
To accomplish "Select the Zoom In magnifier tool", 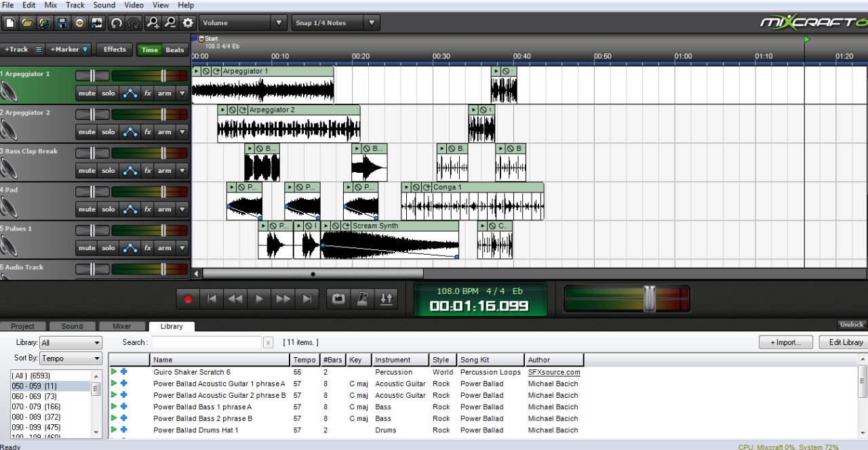I will click(153, 22).
